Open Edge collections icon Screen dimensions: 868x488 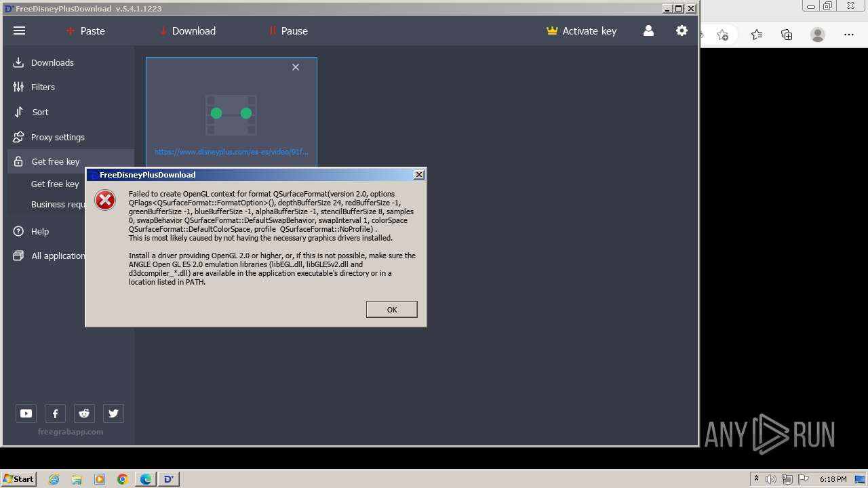pyautogui.click(x=787, y=35)
